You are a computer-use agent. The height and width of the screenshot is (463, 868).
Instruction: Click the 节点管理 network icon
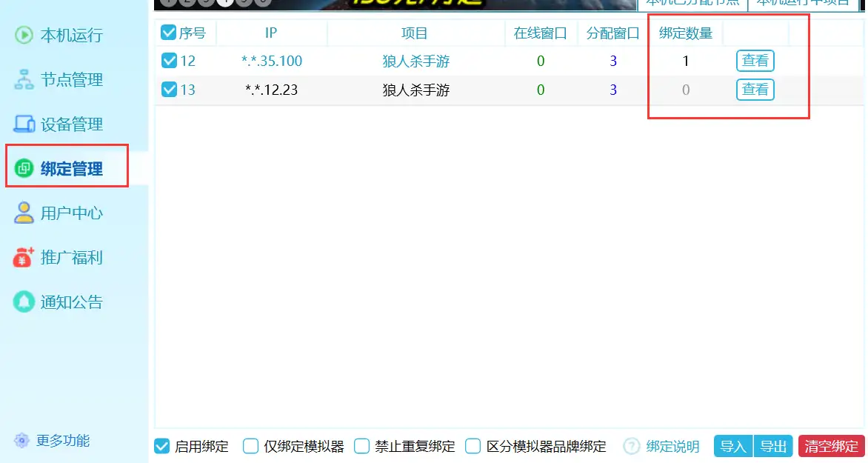click(x=24, y=79)
